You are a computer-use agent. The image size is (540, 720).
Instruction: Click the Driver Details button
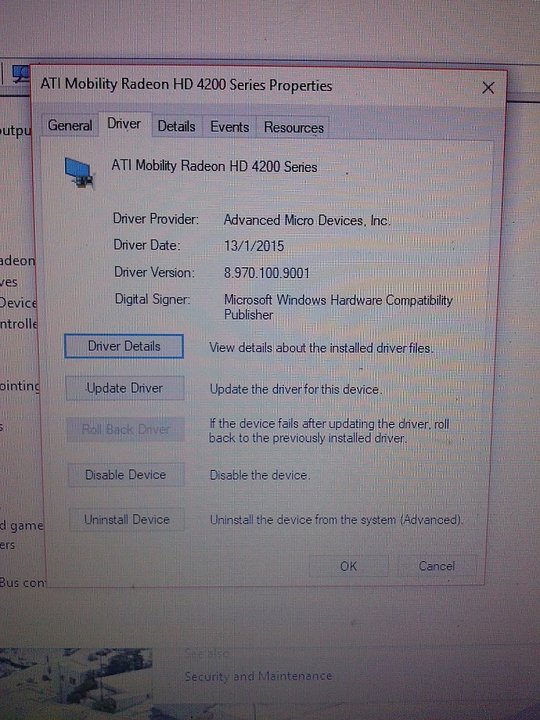[124, 346]
